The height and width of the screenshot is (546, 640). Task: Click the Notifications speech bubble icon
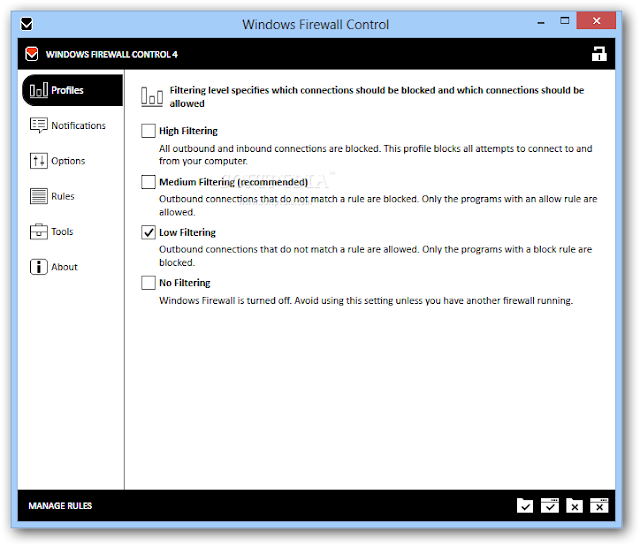[x=39, y=126]
